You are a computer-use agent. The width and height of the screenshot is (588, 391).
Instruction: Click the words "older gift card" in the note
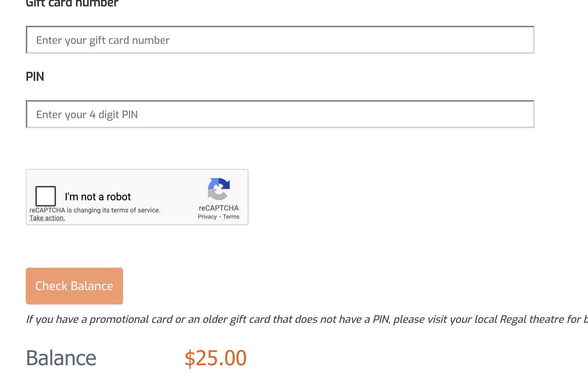pyautogui.click(x=237, y=319)
